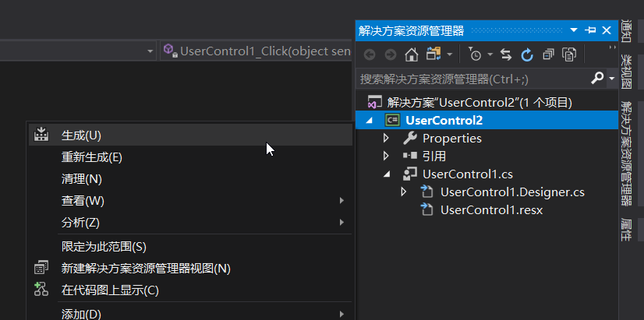Open dropdown arrow beside the view switch icon
The width and height of the screenshot is (644, 320).
(x=450, y=55)
